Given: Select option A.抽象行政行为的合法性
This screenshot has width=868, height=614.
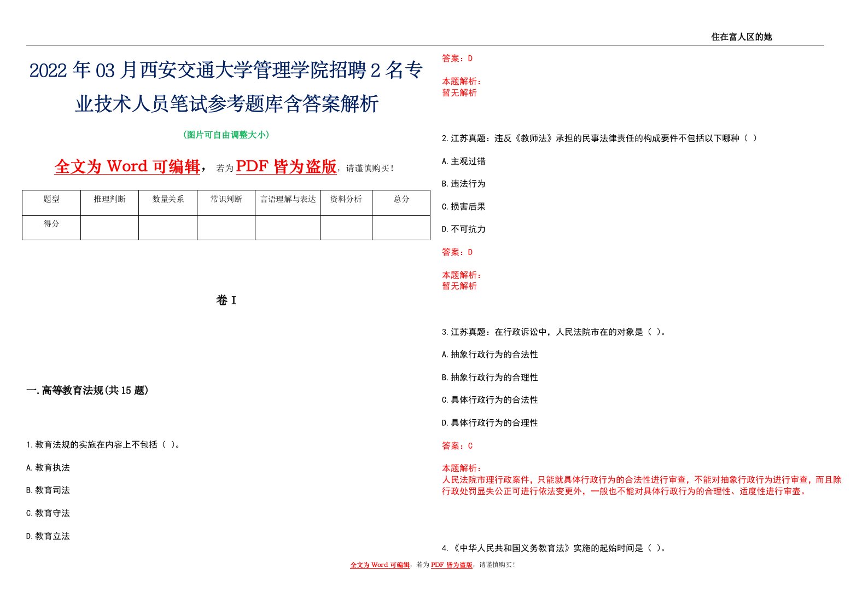Looking at the screenshot, I should pyautogui.click(x=490, y=355).
